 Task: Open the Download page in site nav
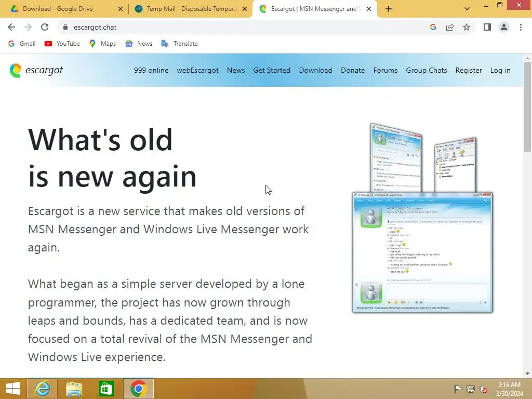point(315,70)
